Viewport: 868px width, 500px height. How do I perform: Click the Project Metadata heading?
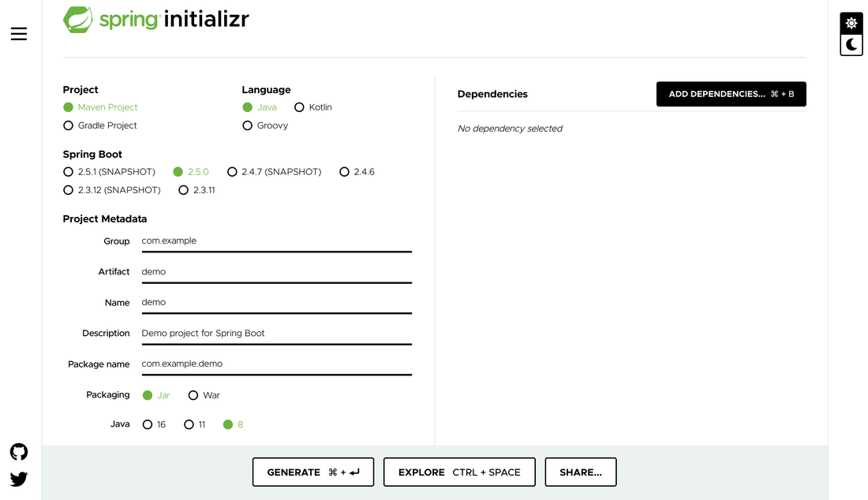pyautogui.click(x=105, y=219)
